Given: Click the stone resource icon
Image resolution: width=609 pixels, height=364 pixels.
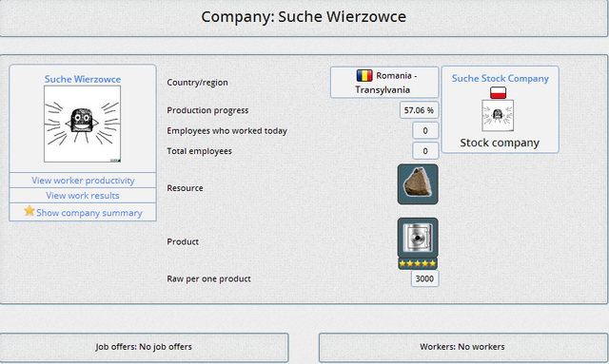Looking at the screenshot, I should pos(418,184).
